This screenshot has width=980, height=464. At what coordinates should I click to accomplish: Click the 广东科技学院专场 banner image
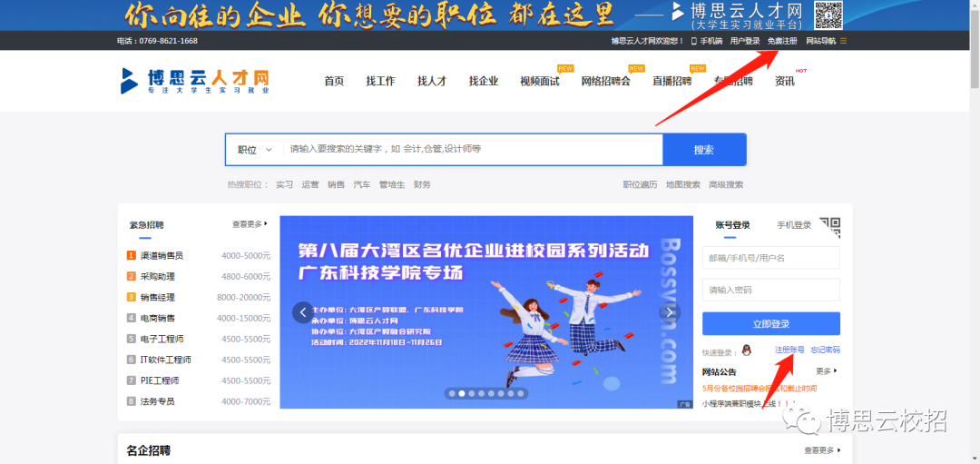(486, 312)
